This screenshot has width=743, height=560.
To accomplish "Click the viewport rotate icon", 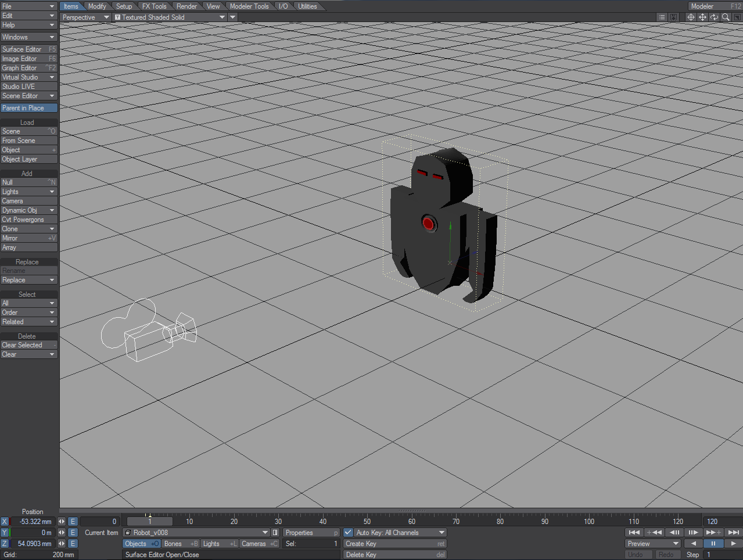I will (x=714, y=17).
